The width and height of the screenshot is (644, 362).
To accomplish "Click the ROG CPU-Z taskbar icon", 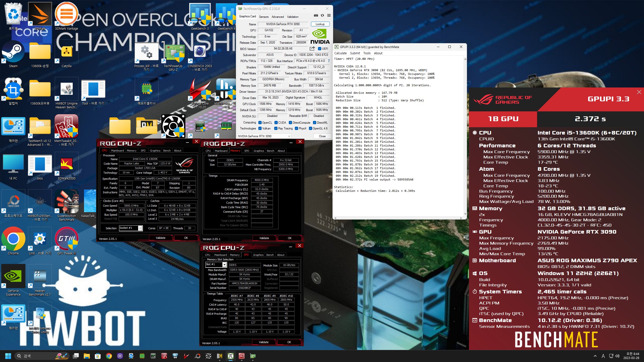I will pyautogui.click(x=242, y=356).
